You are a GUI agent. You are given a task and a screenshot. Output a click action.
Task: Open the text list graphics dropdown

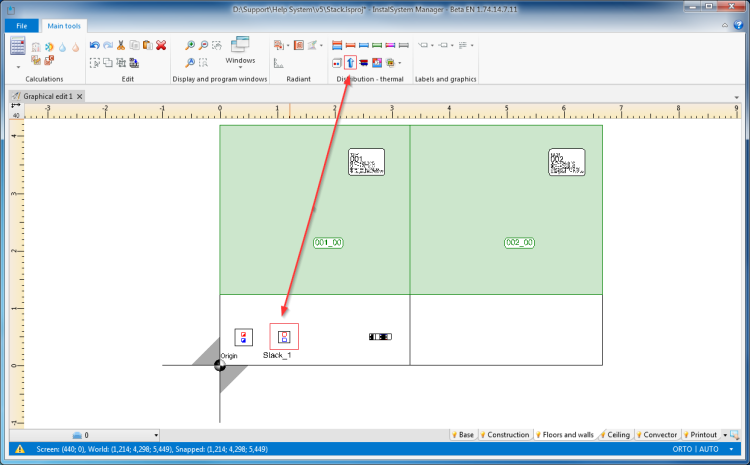472,45
